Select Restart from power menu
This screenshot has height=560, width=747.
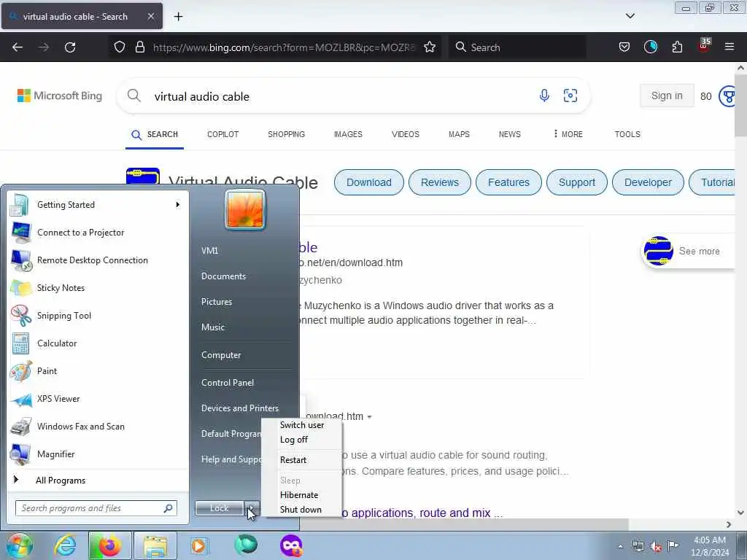point(293,460)
